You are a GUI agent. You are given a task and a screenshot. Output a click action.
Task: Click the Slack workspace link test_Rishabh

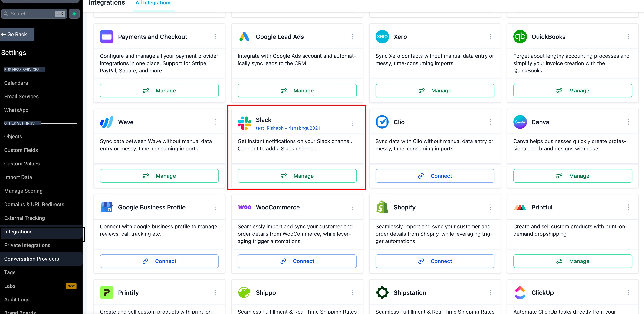pyautogui.click(x=288, y=128)
